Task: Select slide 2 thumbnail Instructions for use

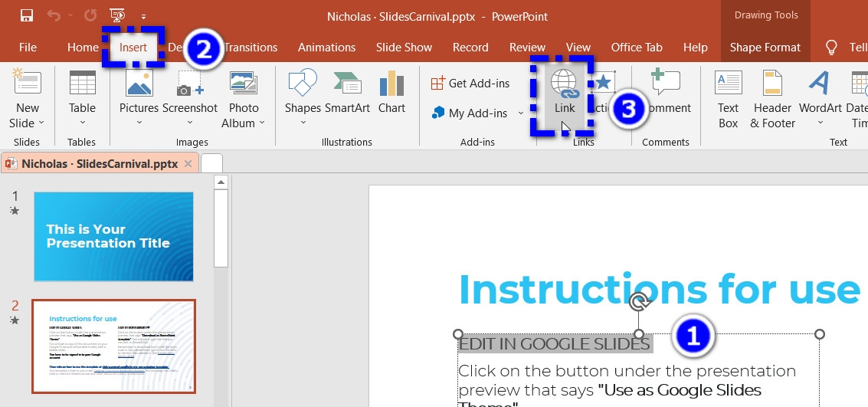Action: point(113,346)
